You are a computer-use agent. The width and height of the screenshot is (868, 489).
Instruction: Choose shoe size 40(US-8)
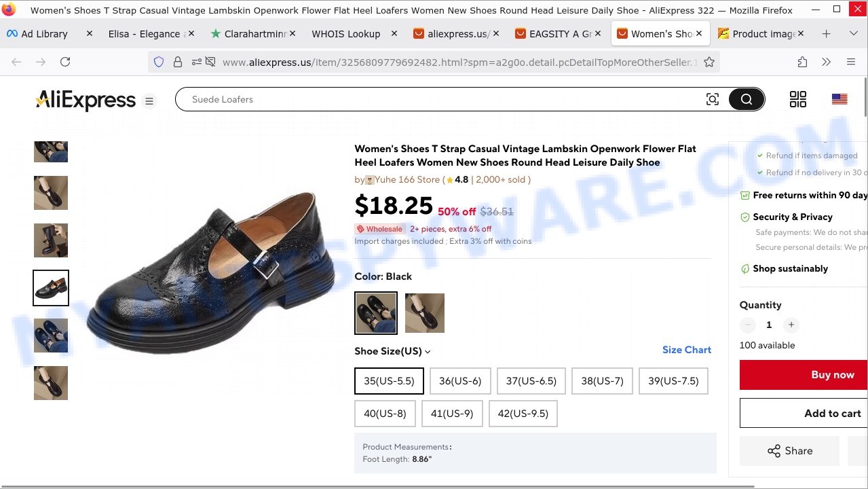tap(385, 414)
